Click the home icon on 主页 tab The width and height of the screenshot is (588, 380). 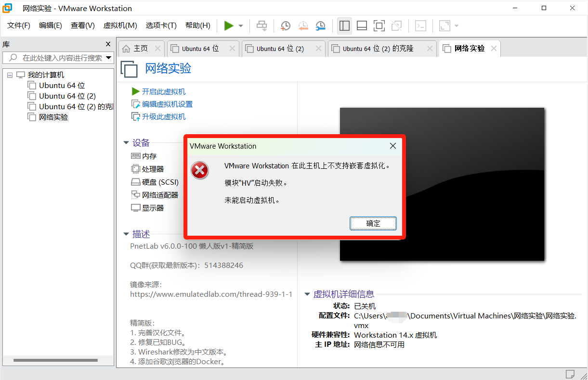pyautogui.click(x=126, y=49)
